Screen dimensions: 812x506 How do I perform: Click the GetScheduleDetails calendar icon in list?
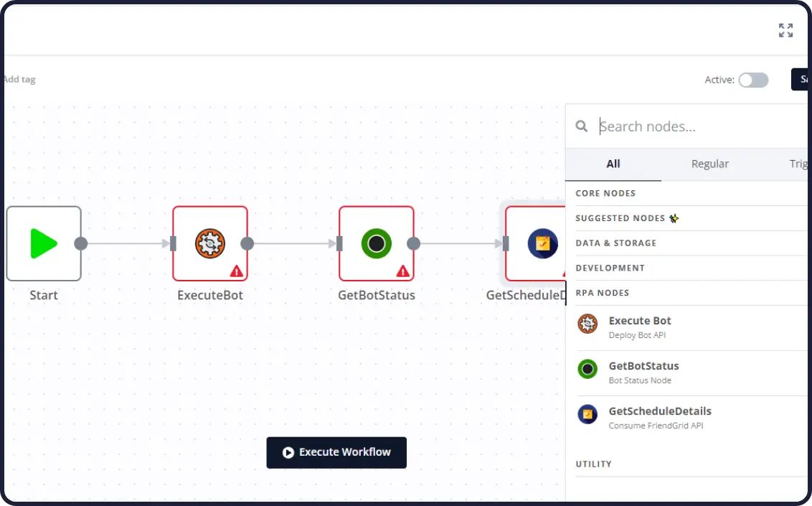pos(587,414)
